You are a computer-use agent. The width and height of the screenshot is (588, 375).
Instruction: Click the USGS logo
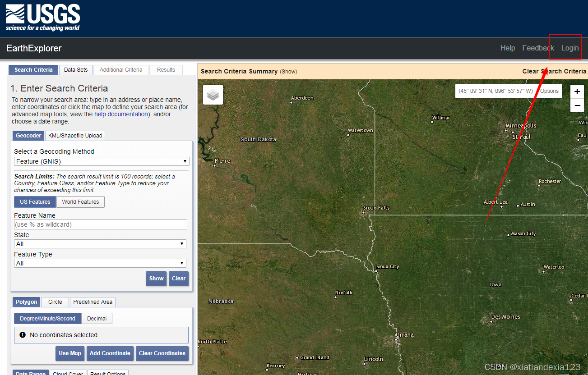pyautogui.click(x=43, y=18)
